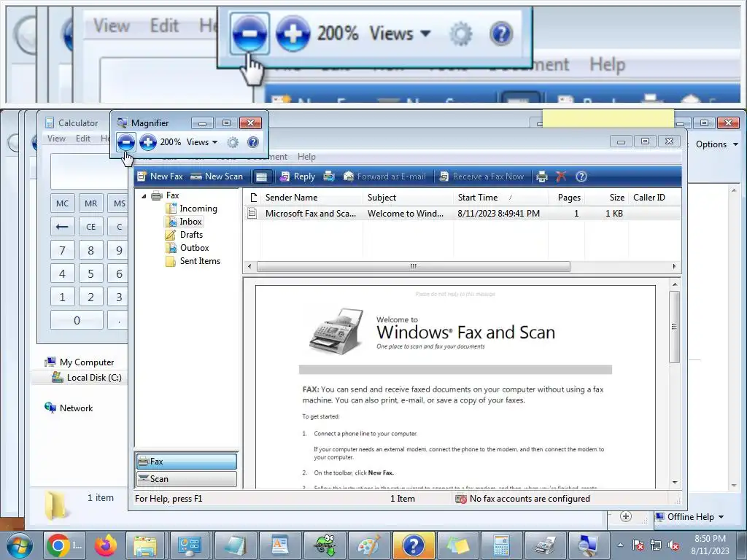Open the Windows Start menu
Viewport: 747px width, 560px height.
[19, 545]
